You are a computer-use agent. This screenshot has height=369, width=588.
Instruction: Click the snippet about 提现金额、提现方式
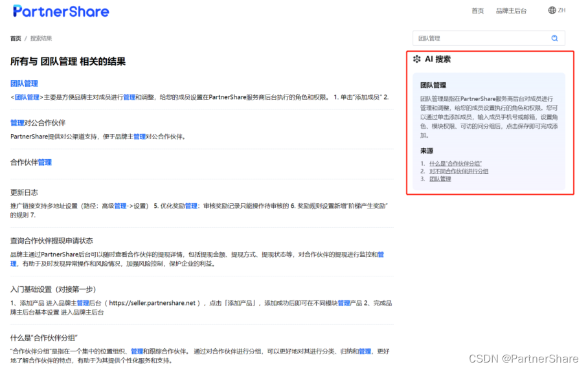pyautogui.click(x=198, y=259)
